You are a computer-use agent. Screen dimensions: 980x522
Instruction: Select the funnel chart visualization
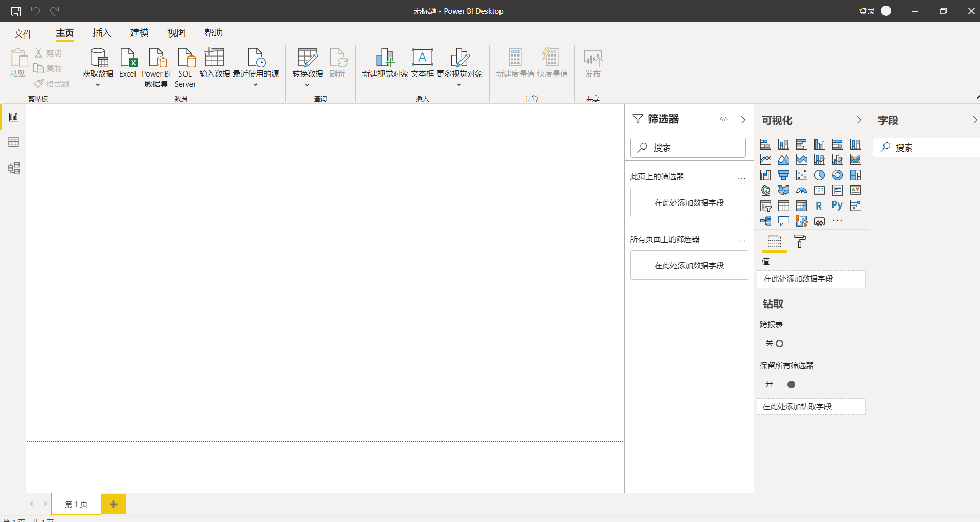point(783,175)
